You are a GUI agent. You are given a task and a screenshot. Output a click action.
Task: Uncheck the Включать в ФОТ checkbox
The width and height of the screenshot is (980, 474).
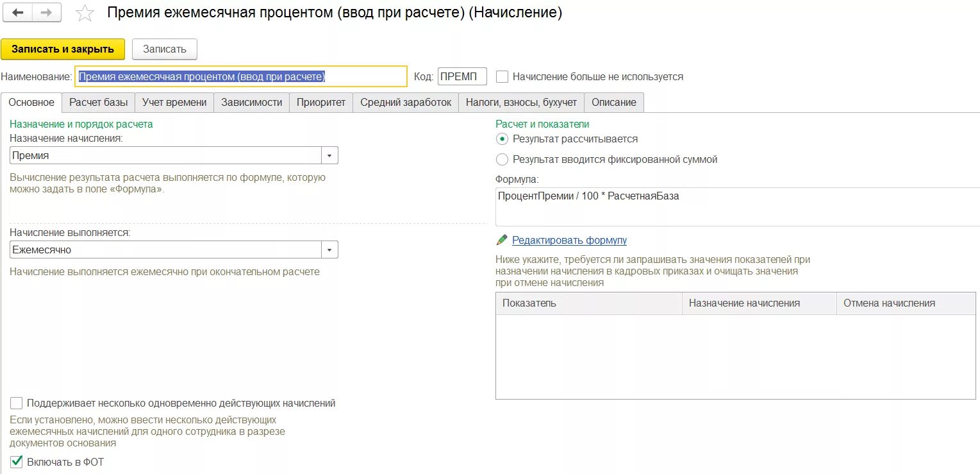point(17,461)
